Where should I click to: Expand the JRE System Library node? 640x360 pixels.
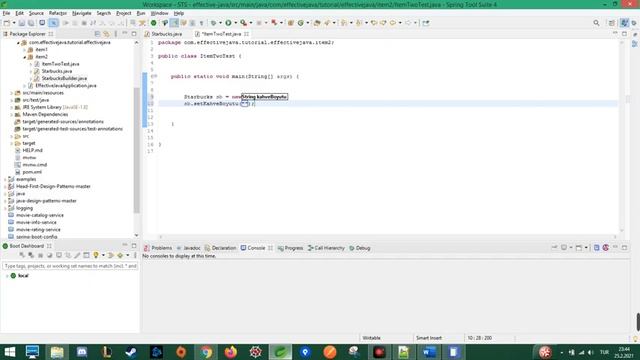point(11,107)
